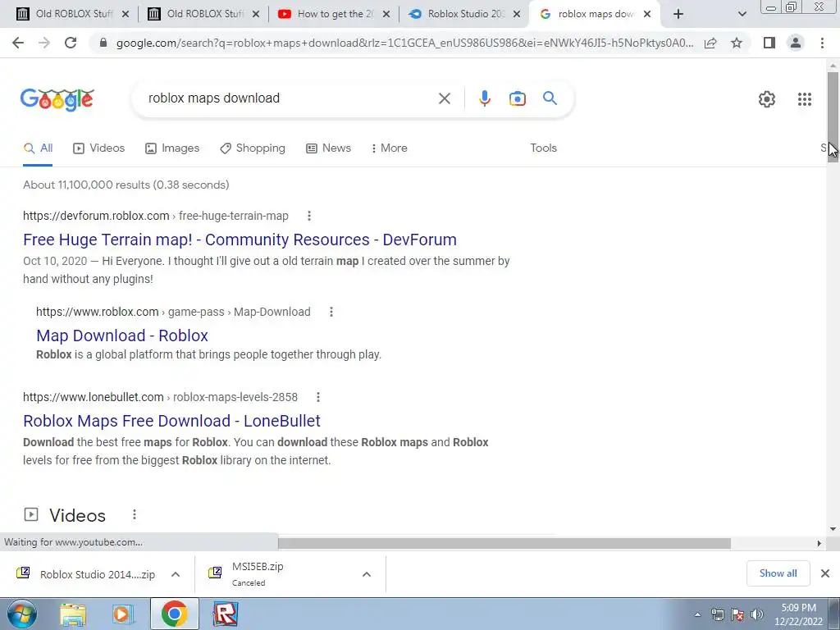Start voice search with microphone icon
The width and height of the screenshot is (840, 630).
[484, 98]
